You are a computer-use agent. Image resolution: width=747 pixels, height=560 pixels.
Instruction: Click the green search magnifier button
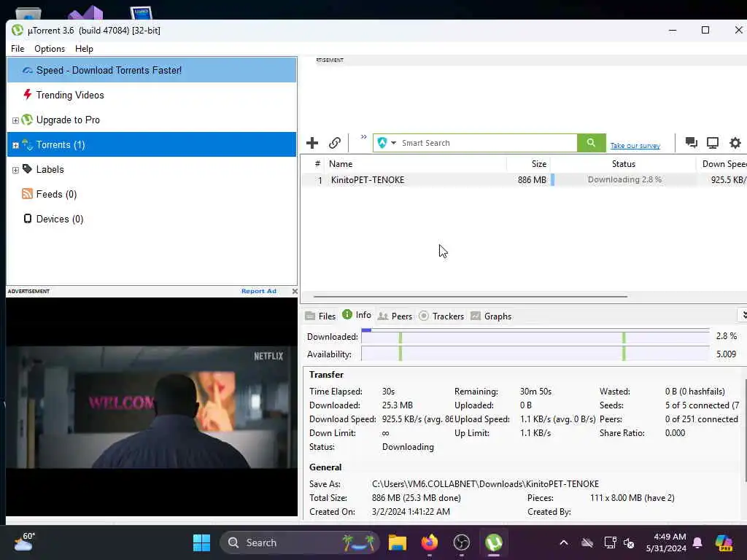click(591, 143)
